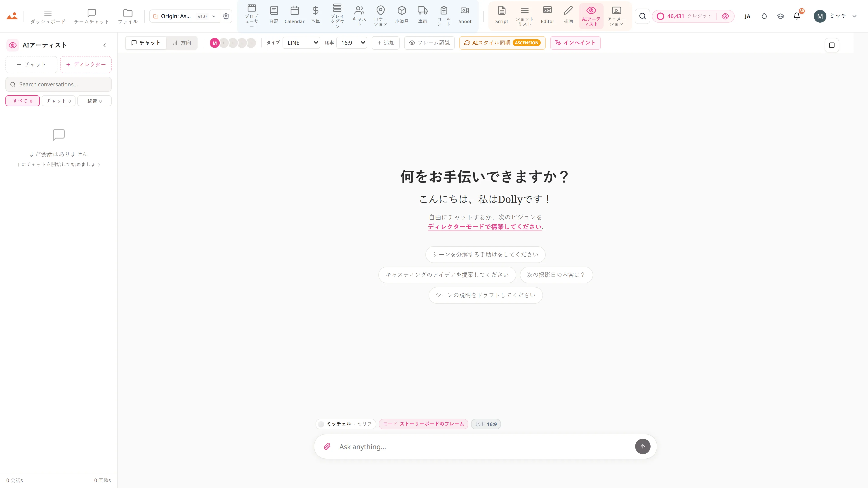Click the 追加 button in toolbar
Viewport: 868px width, 488px height.
[385, 43]
